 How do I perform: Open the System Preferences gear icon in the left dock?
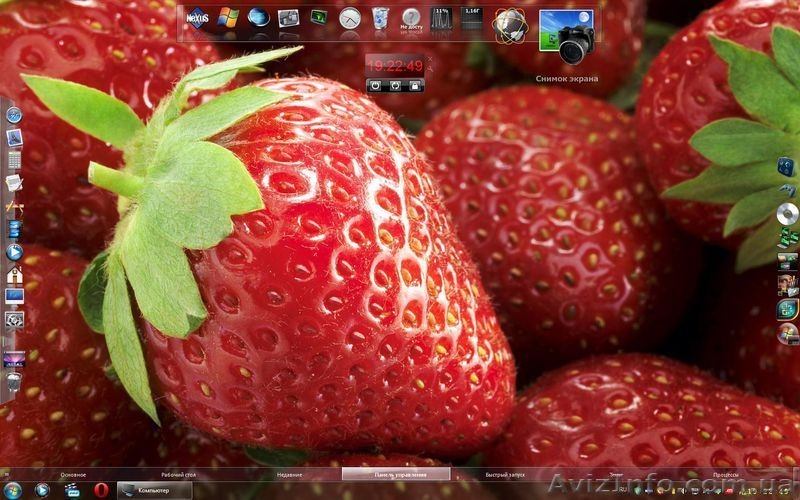tap(14, 320)
